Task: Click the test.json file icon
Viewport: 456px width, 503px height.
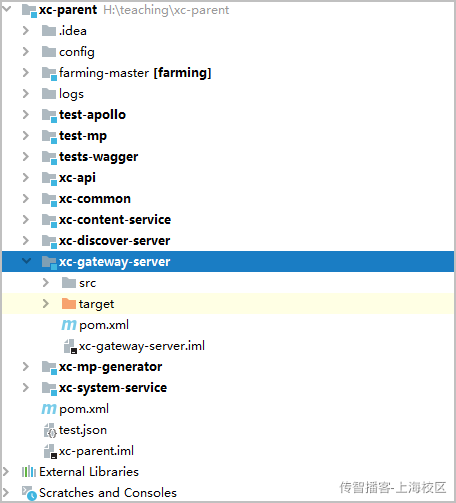Action: (x=50, y=430)
